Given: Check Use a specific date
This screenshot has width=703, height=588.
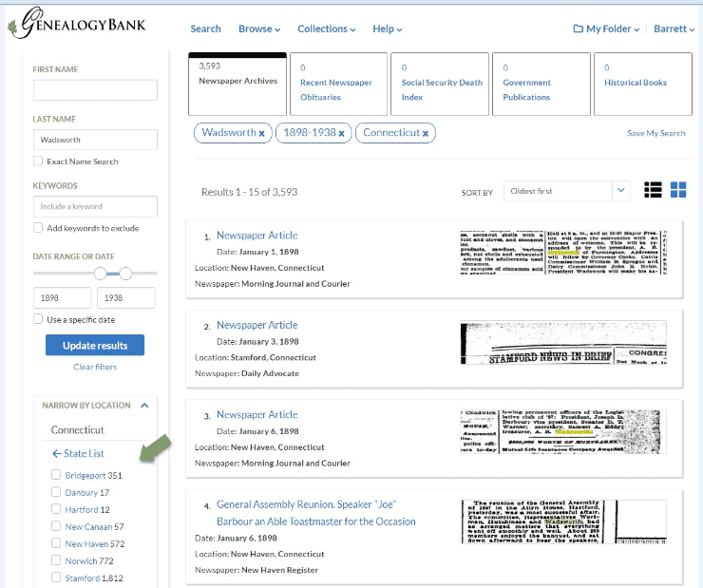Looking at the screenshot, I should 38,319.
